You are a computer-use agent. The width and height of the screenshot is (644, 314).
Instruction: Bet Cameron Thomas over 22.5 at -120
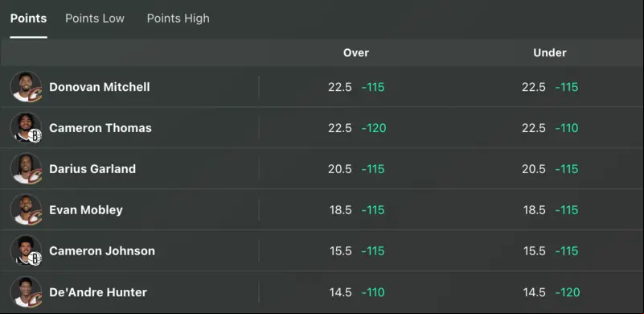coord(356,128)
